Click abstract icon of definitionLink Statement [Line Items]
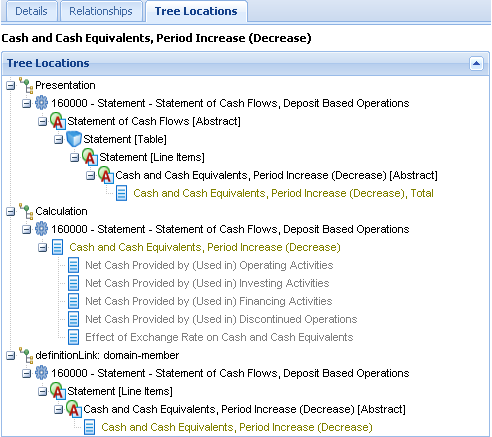Screen dimensions: 492x437 [58, 391]
